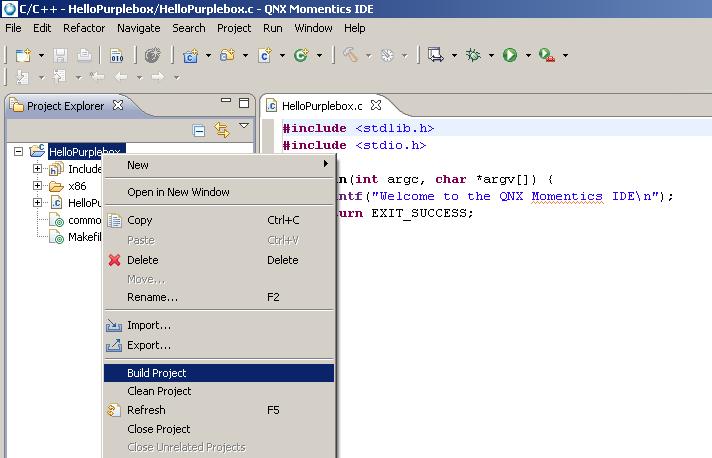Click Collapse All icon in Project Explorer
This screenshot has width=712, height=458.
pyautogui.click(x=199, y=131)
